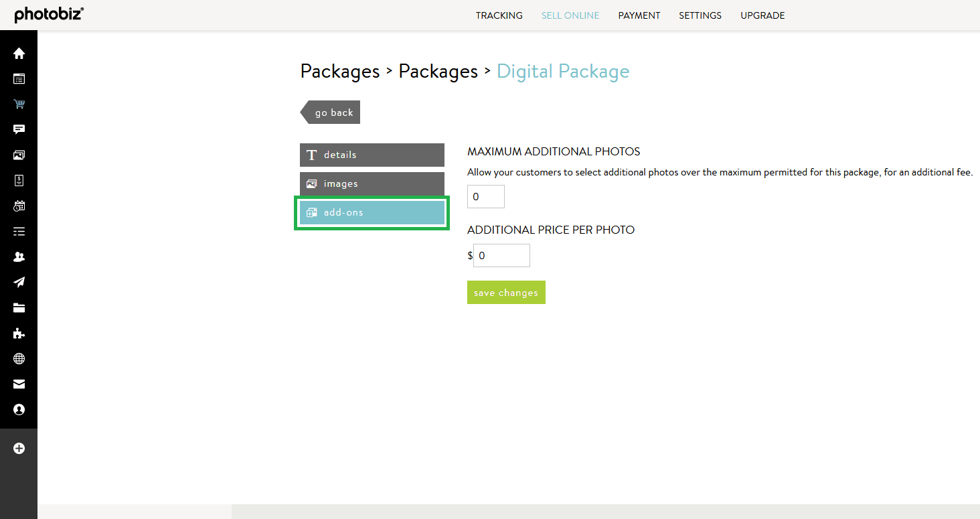980x519 pixels.
Task: Click the portfolio images sidebar icon
Action: pyautogui.click(x=19, y=155)
